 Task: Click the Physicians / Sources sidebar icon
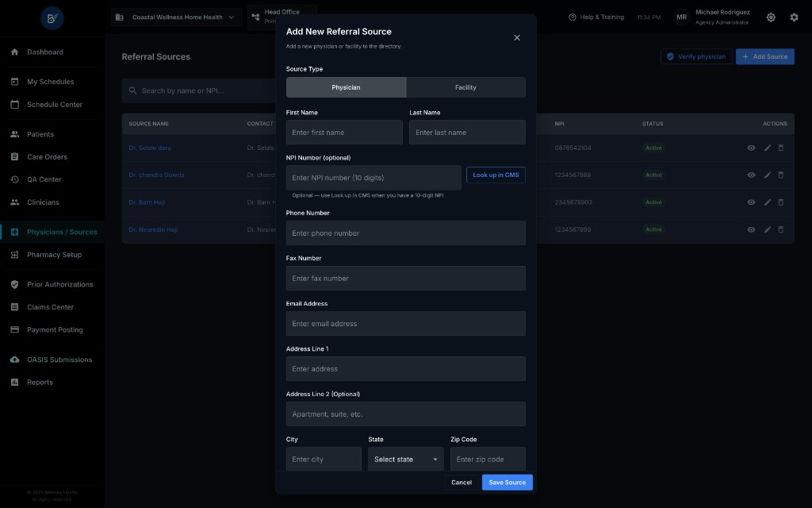coord(14,233)
